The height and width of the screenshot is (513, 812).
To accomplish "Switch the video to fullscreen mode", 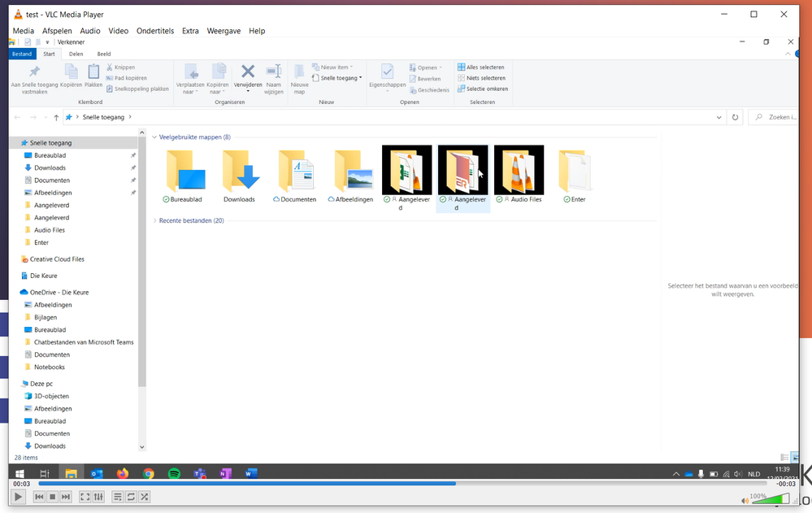I will pos(85,497).
